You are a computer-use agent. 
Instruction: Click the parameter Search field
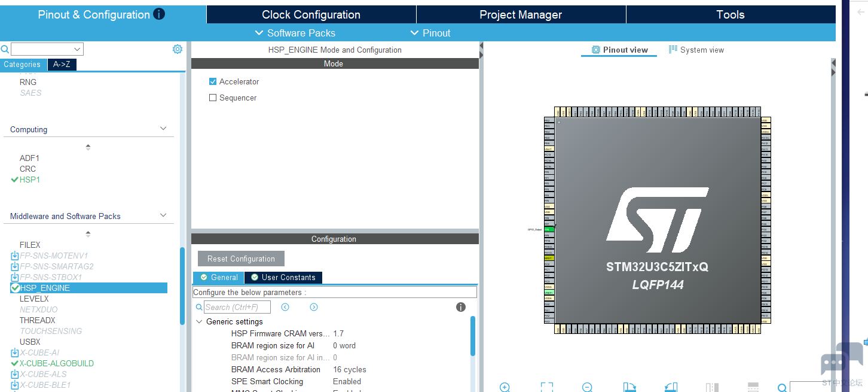[237, 307]
